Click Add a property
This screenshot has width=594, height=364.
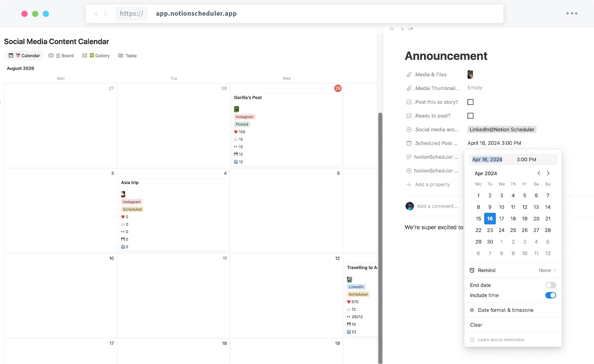[428, 184]
